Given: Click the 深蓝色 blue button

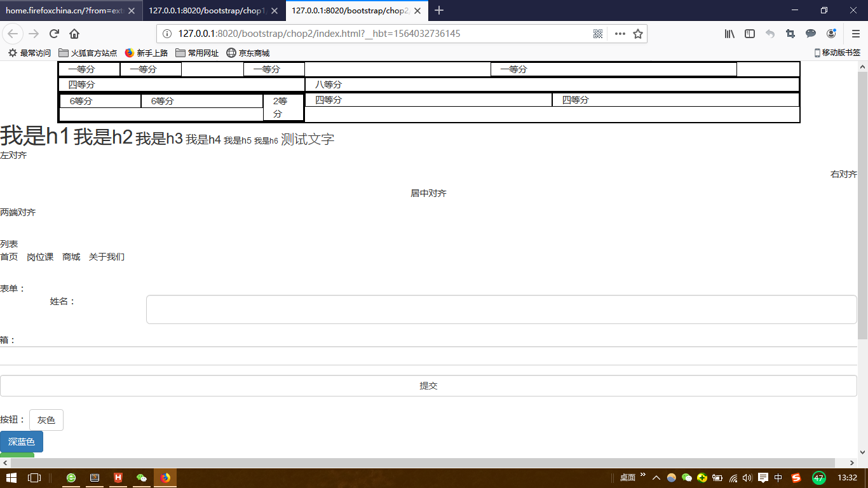Looking at the screenshot, I should pyautogui.click(x=22, y=442).
